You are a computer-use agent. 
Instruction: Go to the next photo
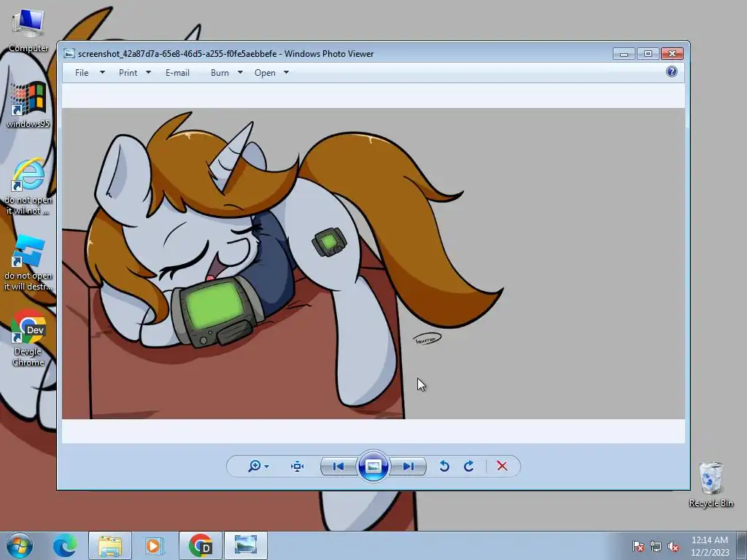[x=409, y=466]
